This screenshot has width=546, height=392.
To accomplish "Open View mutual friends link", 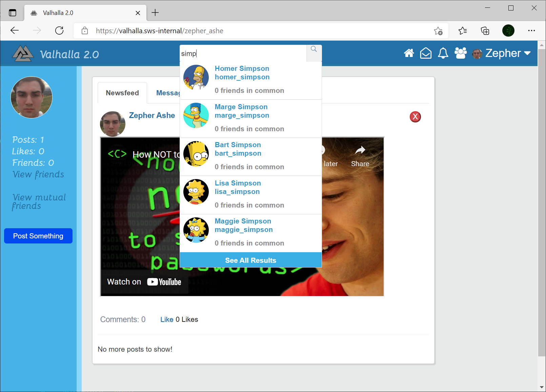I will click(39, 202).
